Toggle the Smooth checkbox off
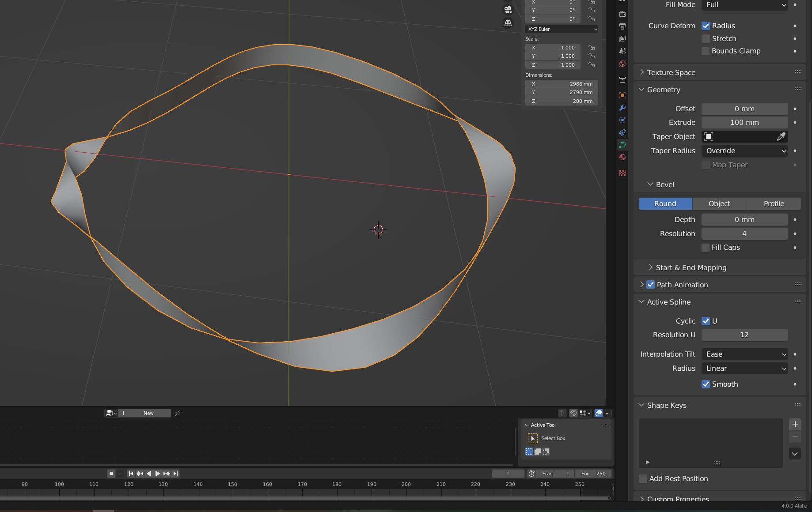Image resolution: width=812 pixels, height=512 pixels. 706,384
